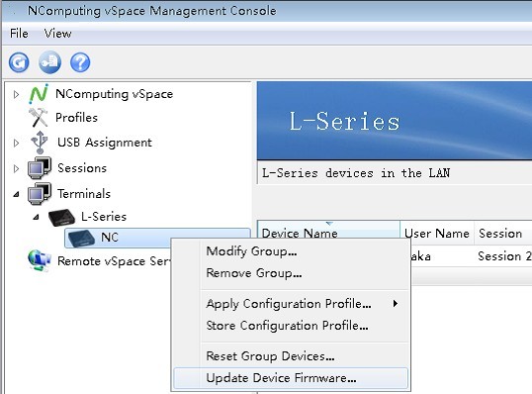Sort by the Device Name column header
Viewport: 532px width, 394px height.
[x=328, y=233]
